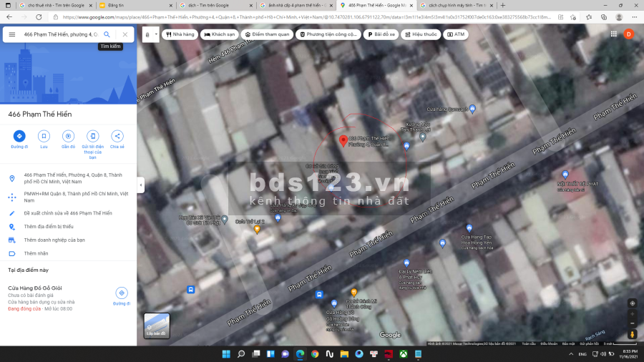Viewport: 644px width, 362px height.
Task: Open browser settings three-dot menu
Action: (635, 17)
